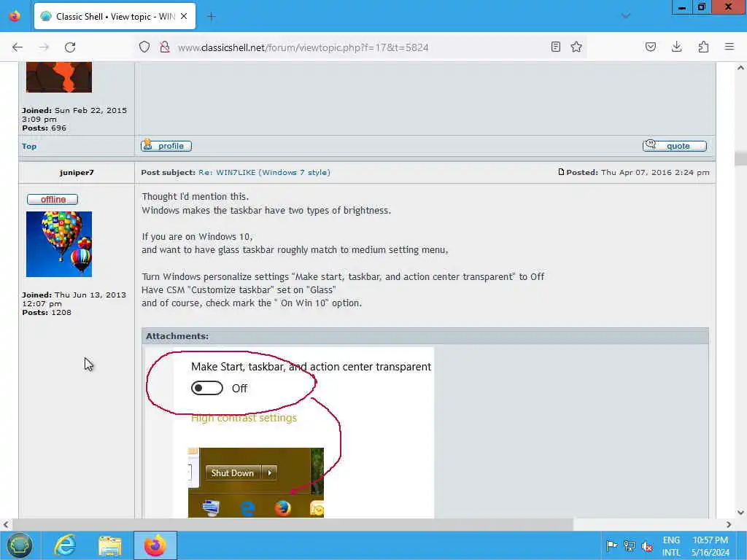Click the muted volume tray icon
747x560 pixels.
pyautogui.click(x=646, y=545)
